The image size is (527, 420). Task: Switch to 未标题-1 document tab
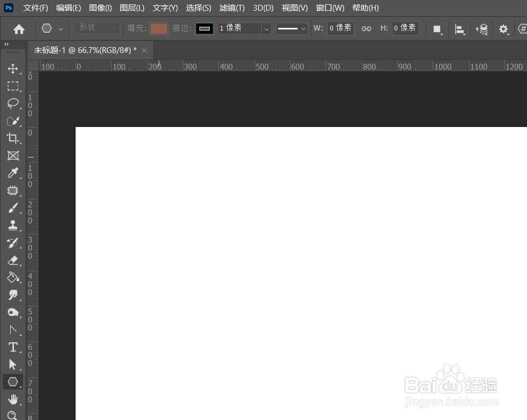(85, 50)
